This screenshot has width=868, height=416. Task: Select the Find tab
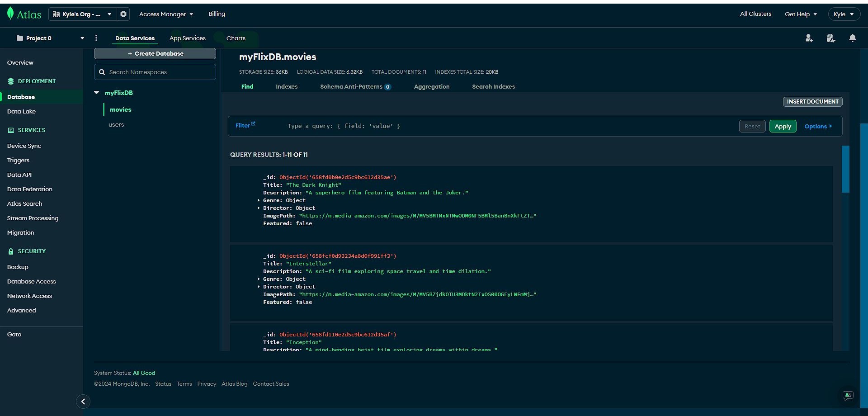tap(247, 86)
